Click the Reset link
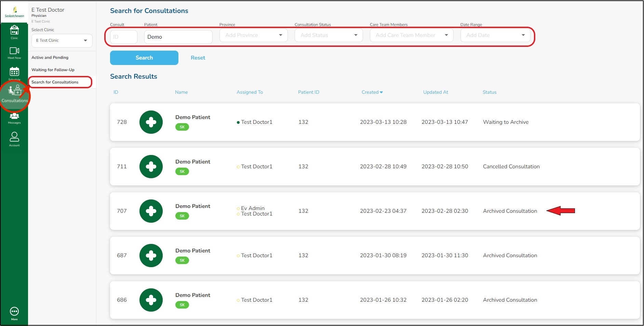The height and width of the screenshot is (326, 644). 198,58
